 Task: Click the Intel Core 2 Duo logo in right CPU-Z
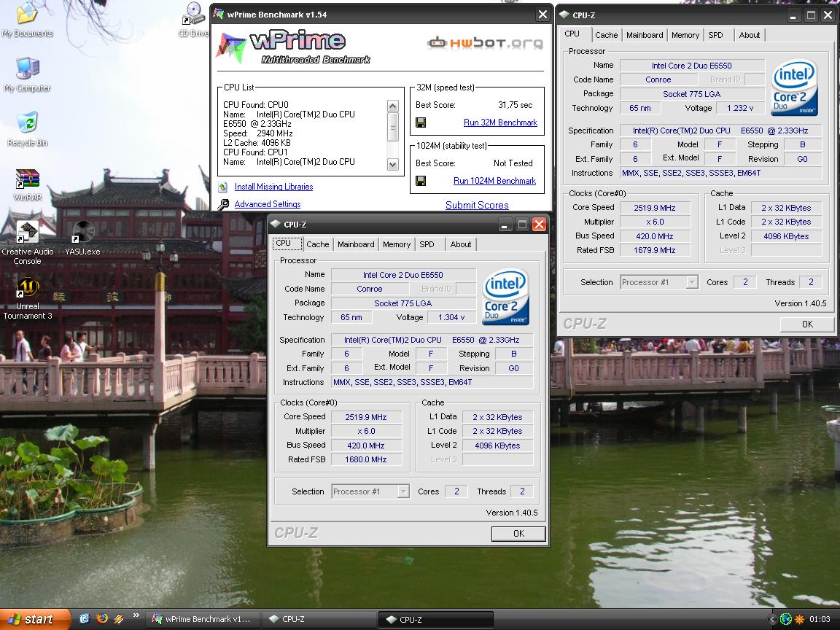pos(795,87)
